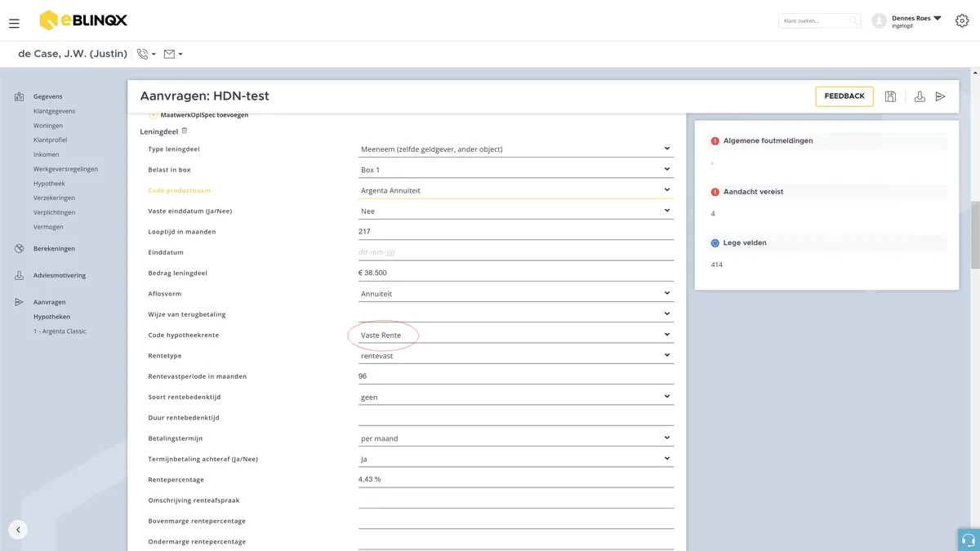Expand the Code hypotheekrente dropdown
Screen dimensions: 980x551
(x=515, y=335)
